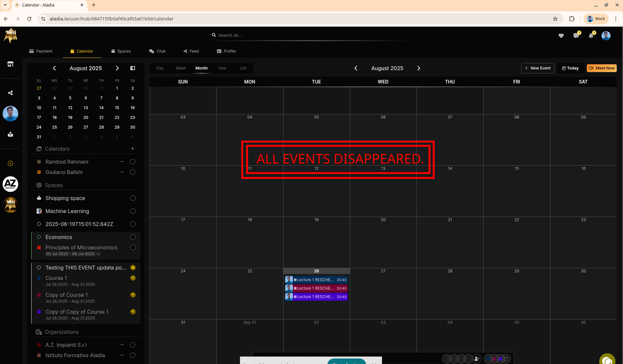The width and height of the screenshot is (623, 364).
Task: Click the share icon in the left sidebar
Action: [x=11, y=93]
